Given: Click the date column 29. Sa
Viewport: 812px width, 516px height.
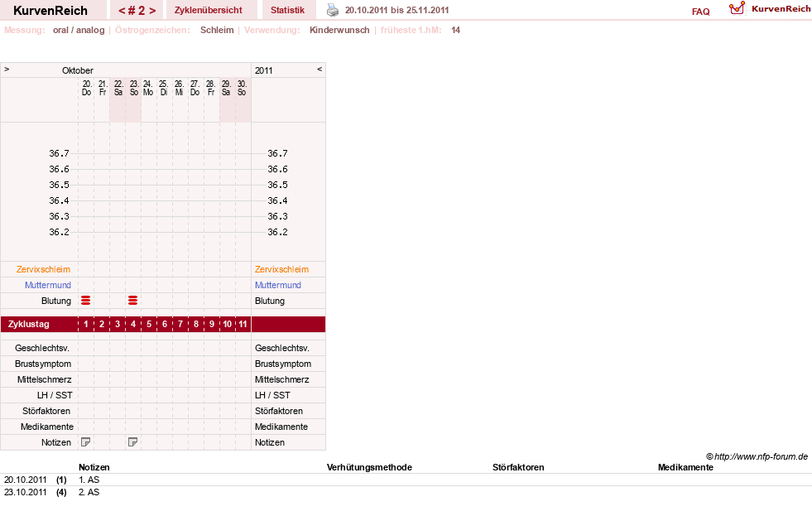Looking at the screenshot, I should [x=226, y=88].
